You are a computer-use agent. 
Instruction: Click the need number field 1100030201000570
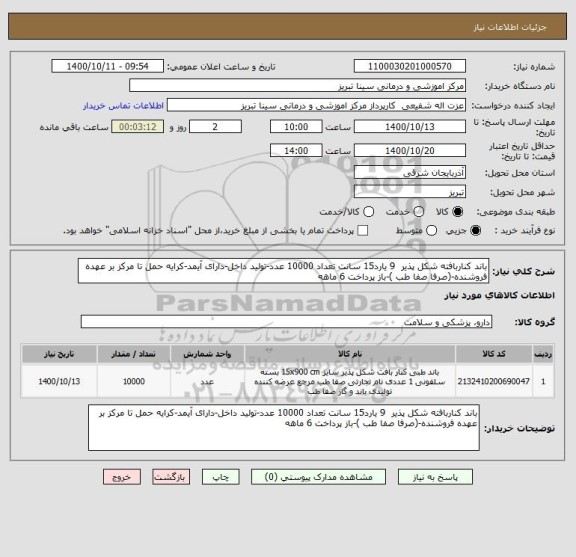(410, 66)
